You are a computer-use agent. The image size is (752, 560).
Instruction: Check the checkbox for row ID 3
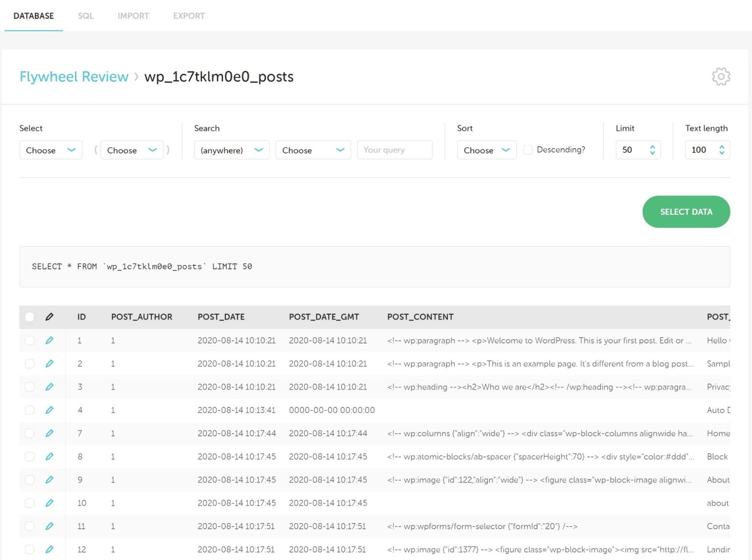(30, 387)
